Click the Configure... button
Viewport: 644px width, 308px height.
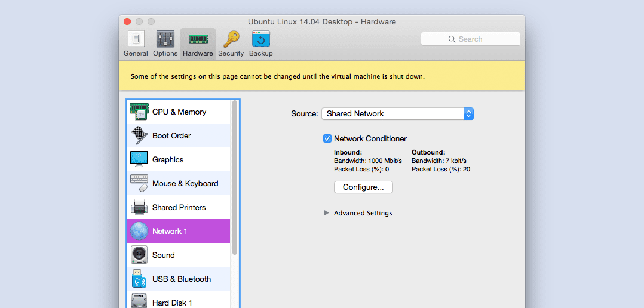pos(363,187)
